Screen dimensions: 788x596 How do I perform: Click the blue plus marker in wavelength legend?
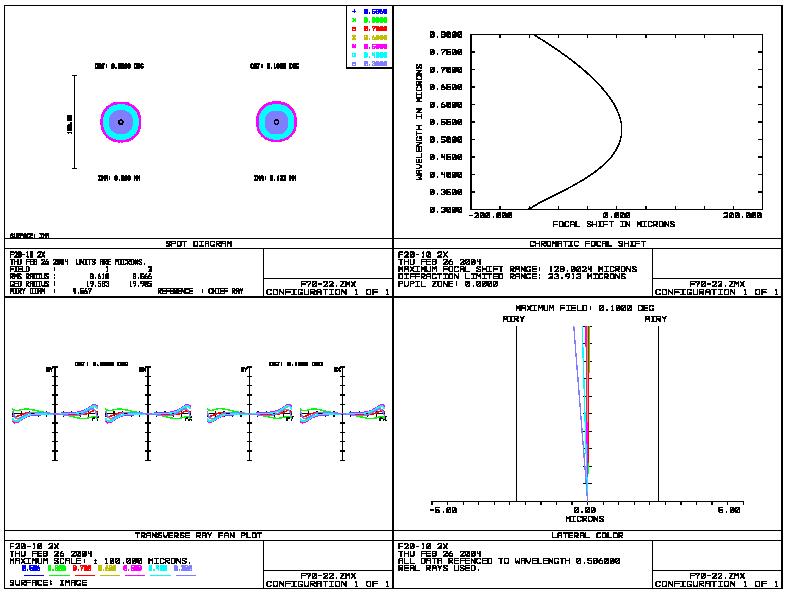[x=353, y=11]
